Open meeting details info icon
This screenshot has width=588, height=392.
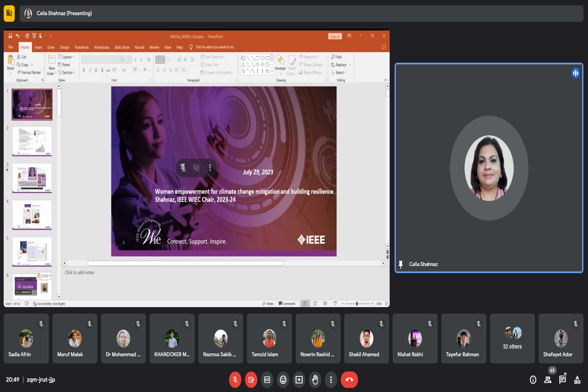coord(533,380)
